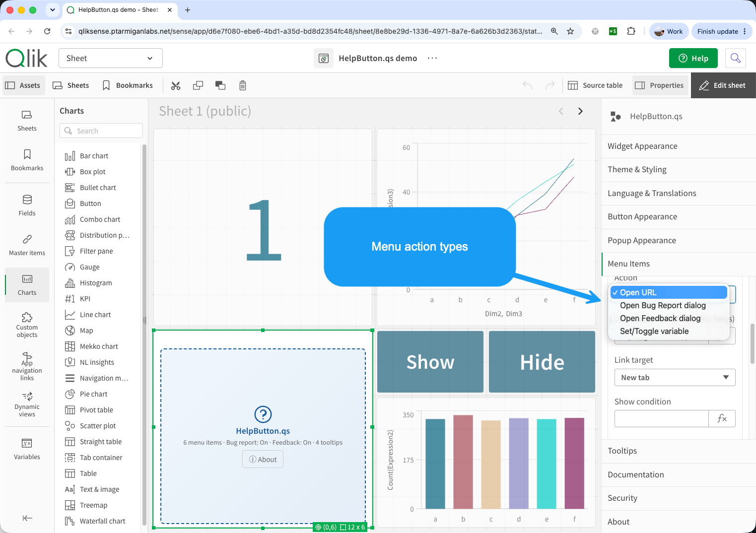
Task: Open the Variables sidebar icon
Action: (27, 449)
